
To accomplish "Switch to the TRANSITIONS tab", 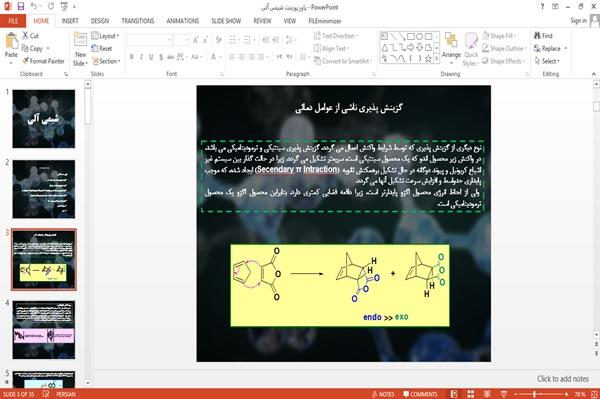I will tap(138, 21).
